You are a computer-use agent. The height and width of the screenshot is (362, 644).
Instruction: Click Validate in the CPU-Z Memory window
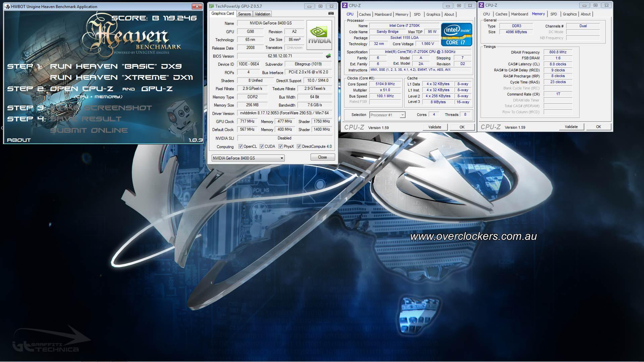571,127
